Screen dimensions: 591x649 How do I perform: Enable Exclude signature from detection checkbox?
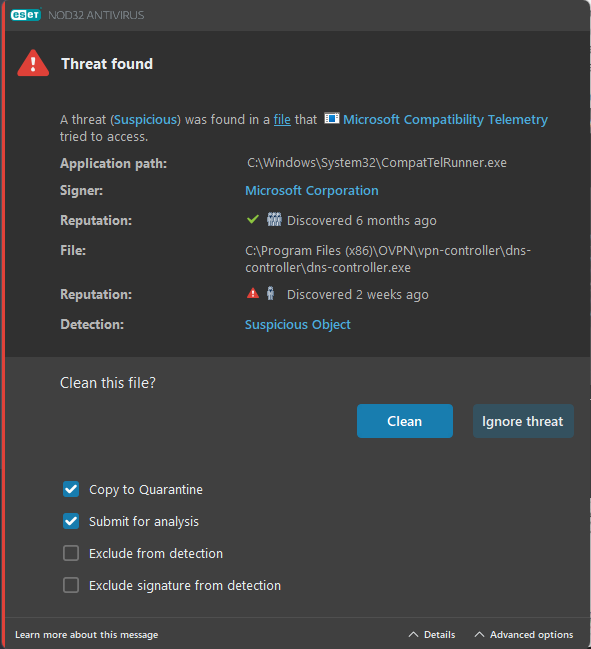pyautogui.click(x=71, y=585)
